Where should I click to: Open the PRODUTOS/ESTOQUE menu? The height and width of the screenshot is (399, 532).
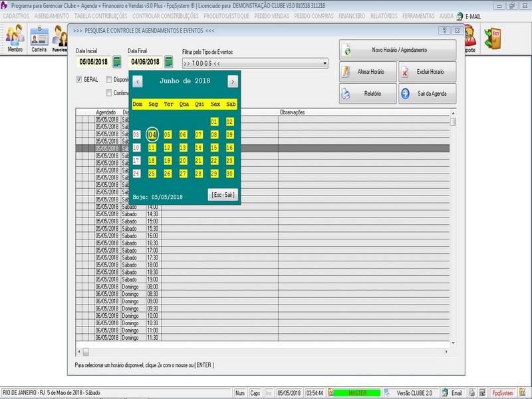click(226, 16)
